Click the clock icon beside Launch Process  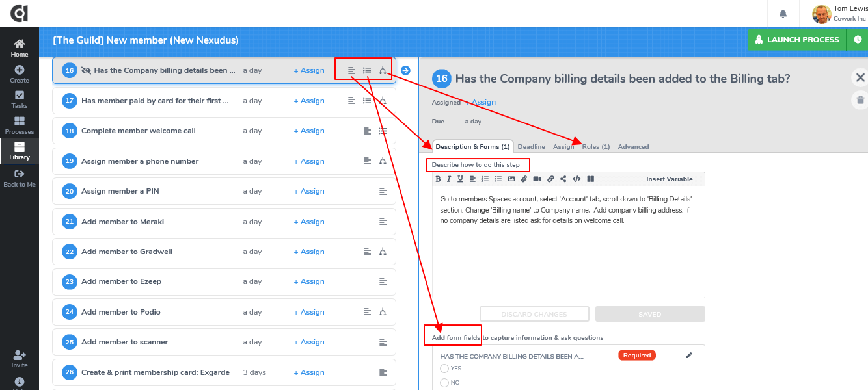[x=858, y=40]
